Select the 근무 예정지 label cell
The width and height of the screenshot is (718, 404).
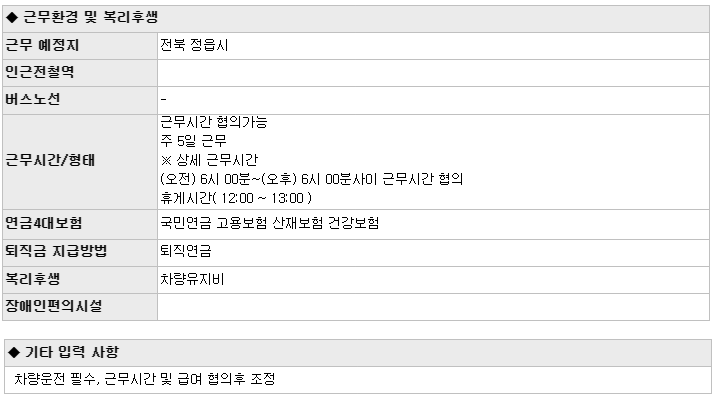click(x=80, y=46)
